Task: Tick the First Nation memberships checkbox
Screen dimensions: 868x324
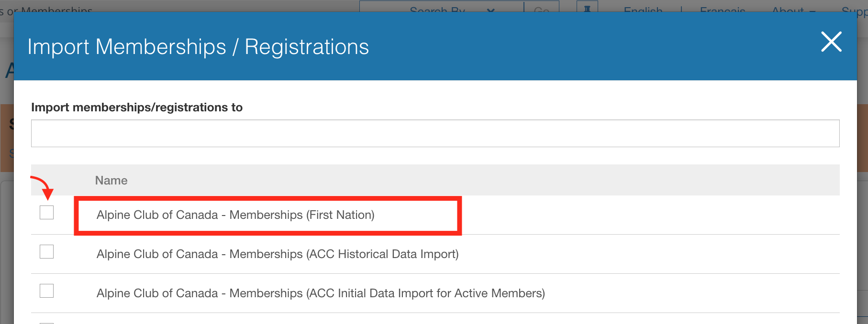Action: click(46, 212)
